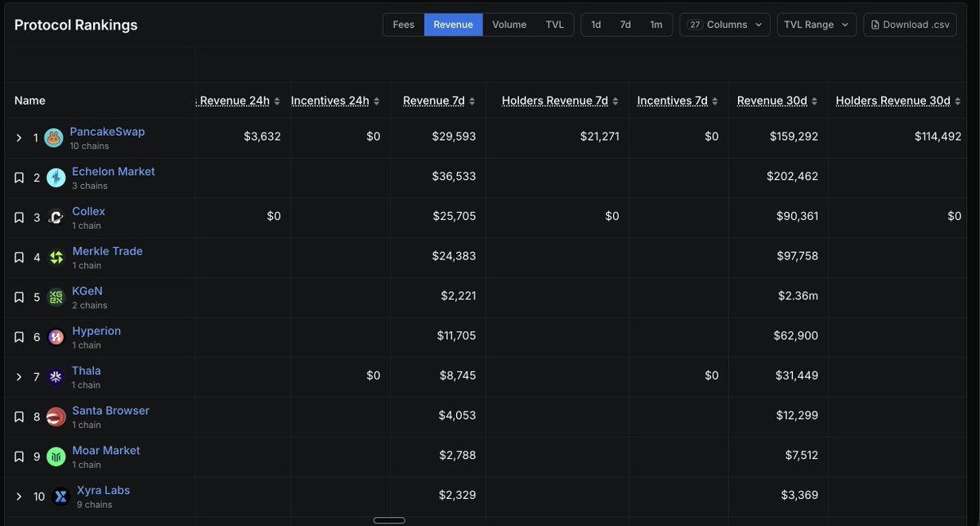Click KGeN's $2.36m Revenue 30d value
Screen dimensions: 980x526
coord(798,295)
